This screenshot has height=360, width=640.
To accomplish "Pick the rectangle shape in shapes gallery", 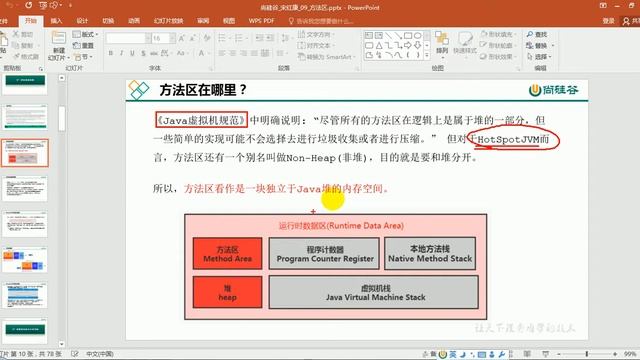I will click(x=407, y=36).
